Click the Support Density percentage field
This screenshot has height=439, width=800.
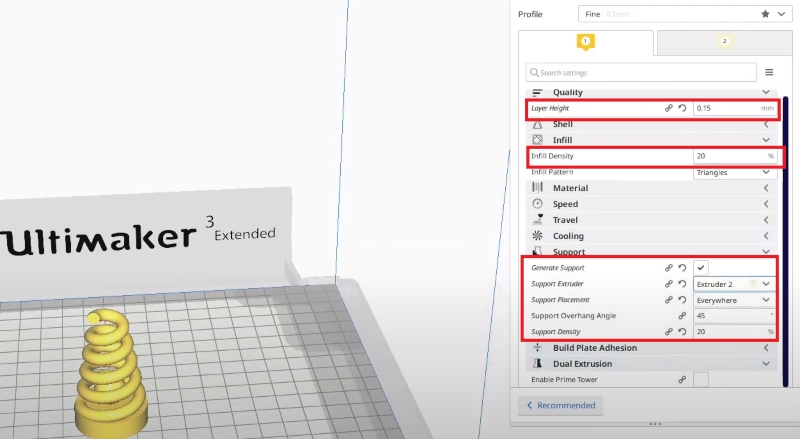point(735,332)
